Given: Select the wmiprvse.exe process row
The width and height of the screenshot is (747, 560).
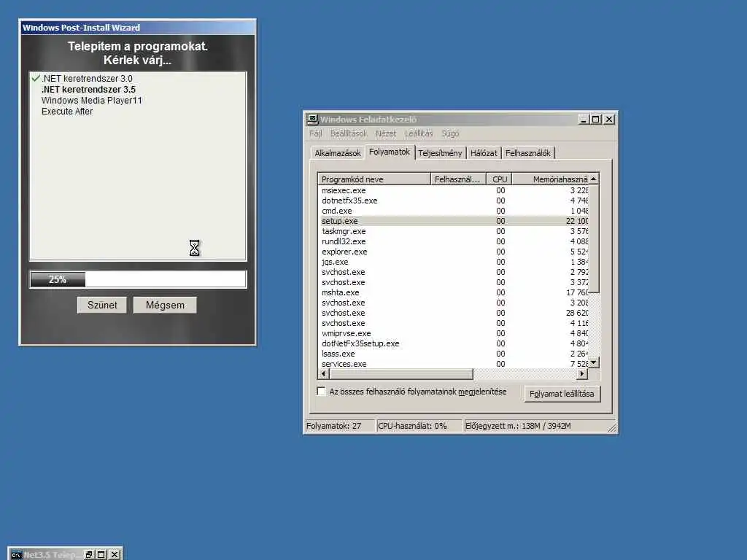Looking at the screenshot, I should [453, 333].
